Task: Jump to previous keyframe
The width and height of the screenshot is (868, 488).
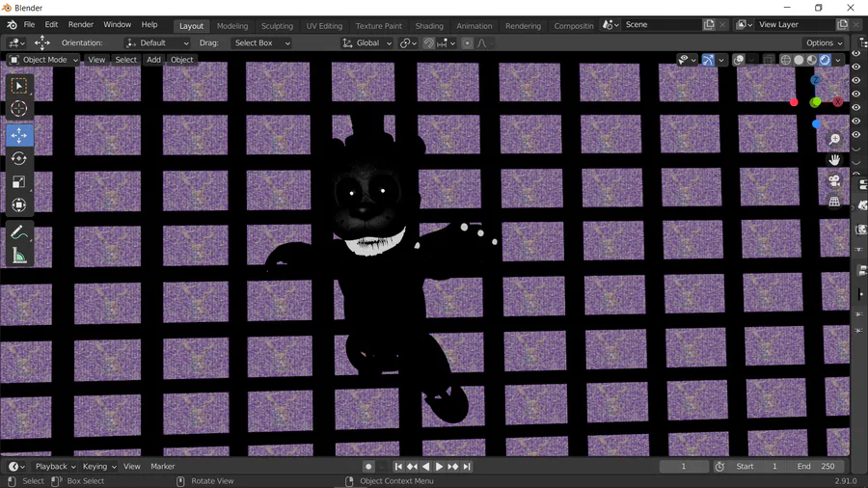Action: coord(413,467)
